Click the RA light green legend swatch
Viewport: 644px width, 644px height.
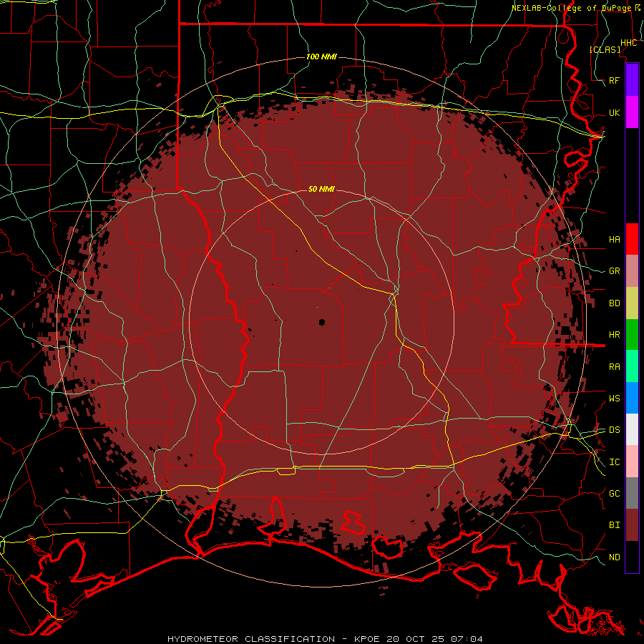pyautogui.click(x=632, y=366)
